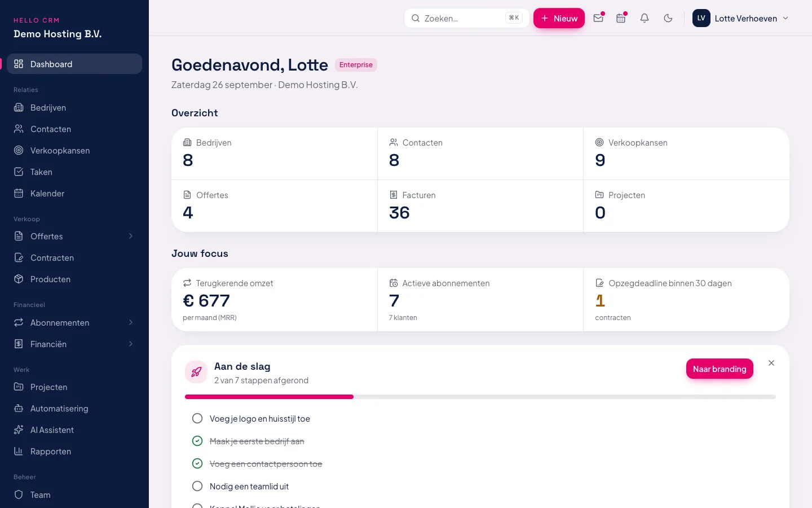Click the rocket icon beside Aan de slag

click(x=196, y=372)
